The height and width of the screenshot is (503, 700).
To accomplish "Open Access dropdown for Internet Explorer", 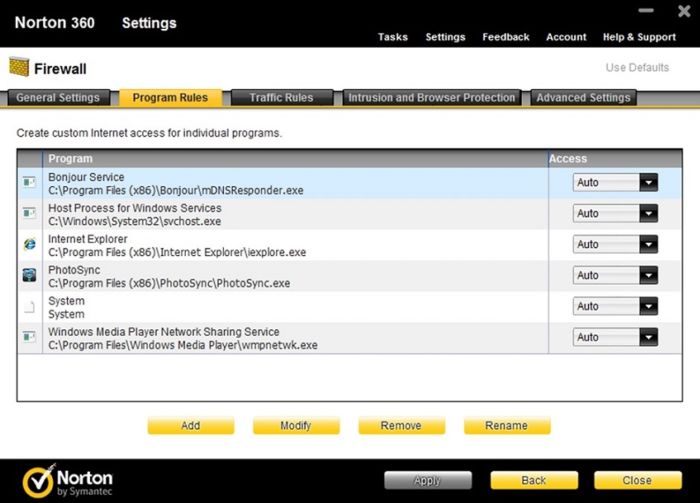I will (x=615, y=244).
